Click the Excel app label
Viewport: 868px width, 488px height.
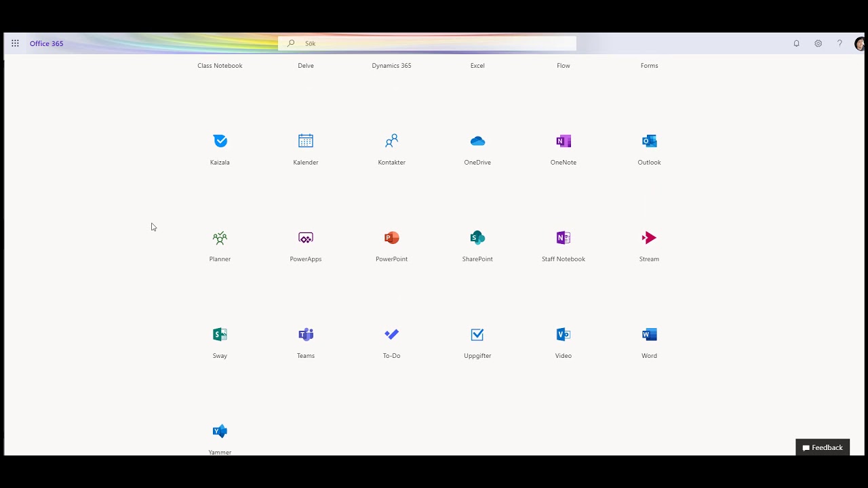(x=477, y=66)
